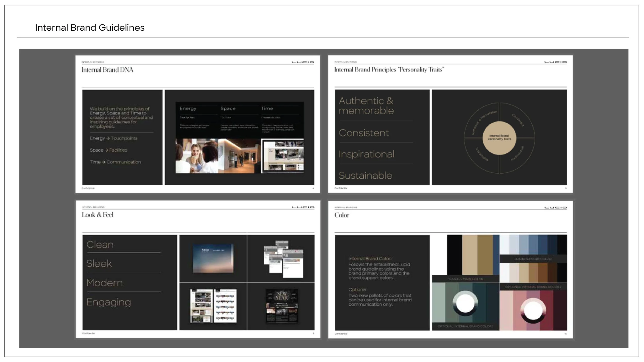Image resolution: width=644 pixels, height=362 pixels.
Task: Click the Lucid logo on Look & Feel slide
Action: (303, 207)
